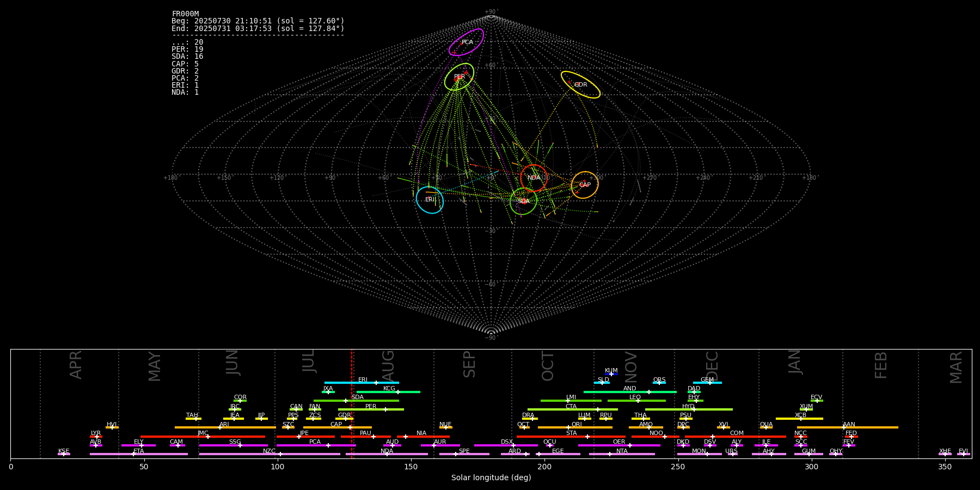
Task: Click the PCA purple bar in timeline
Action: 316,445
